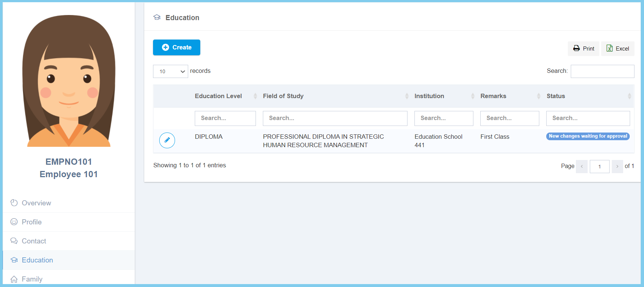Click the previous page arrow button
The height and width of the screenshot is (287, 644).
(x=581, y=166)
